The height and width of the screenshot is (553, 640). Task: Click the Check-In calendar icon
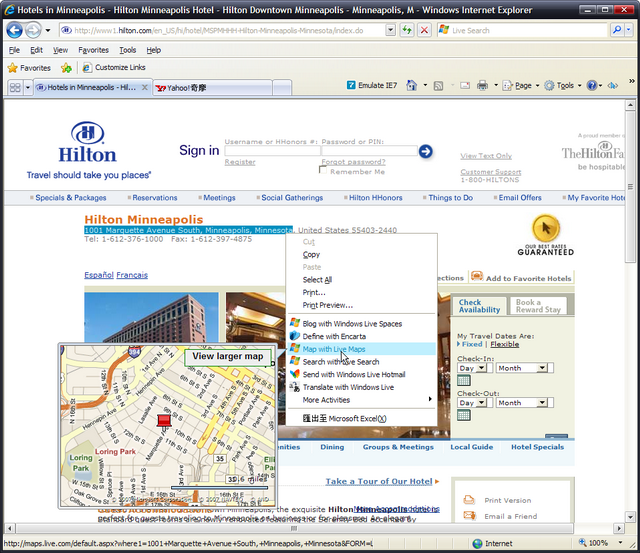[464, 380]
